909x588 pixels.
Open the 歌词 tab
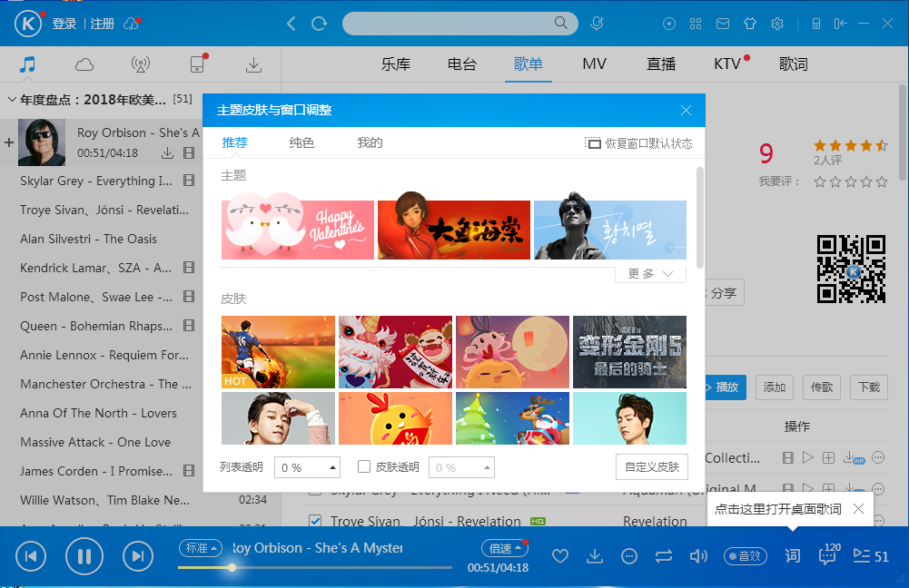[x=794, y=64]
